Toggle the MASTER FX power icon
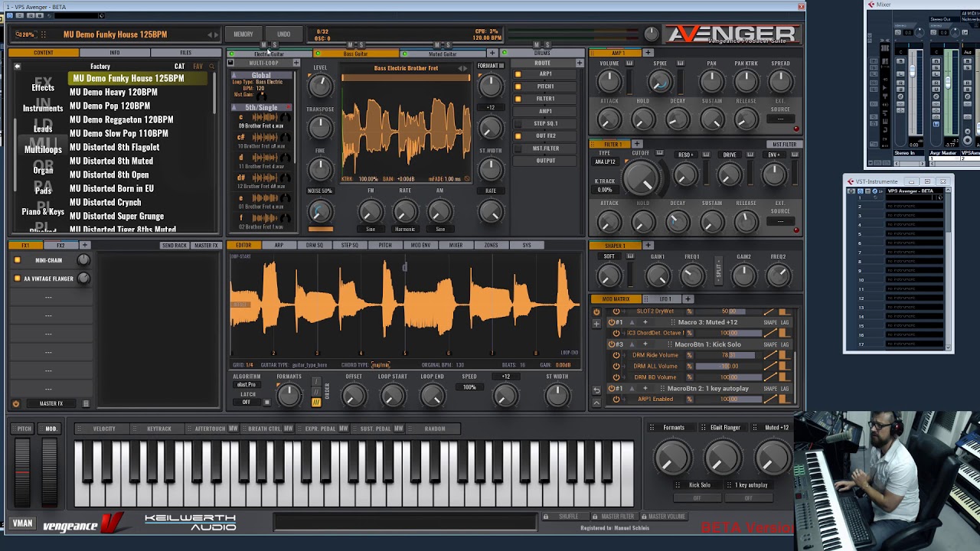980x551 pixels. [x=15, y=403]
